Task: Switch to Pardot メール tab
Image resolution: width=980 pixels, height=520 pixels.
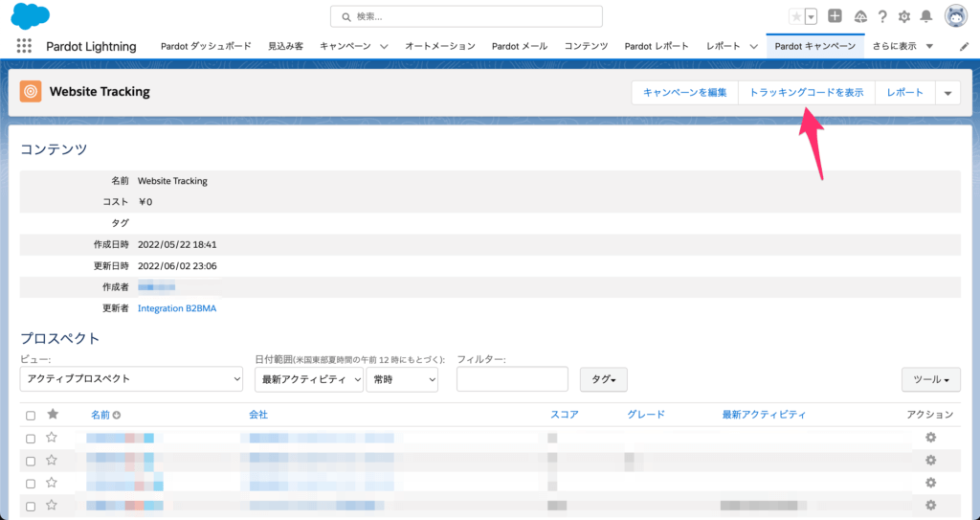Action: [x=520, y=46]
